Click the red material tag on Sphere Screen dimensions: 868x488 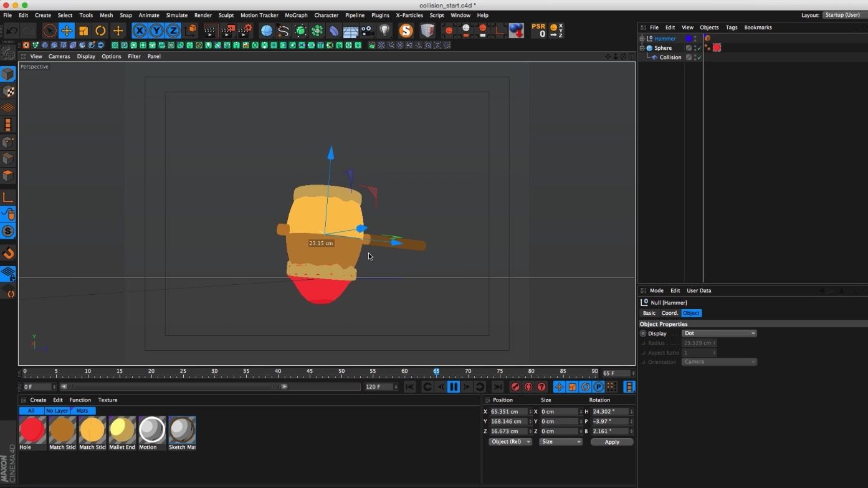(x=717, y=48)
